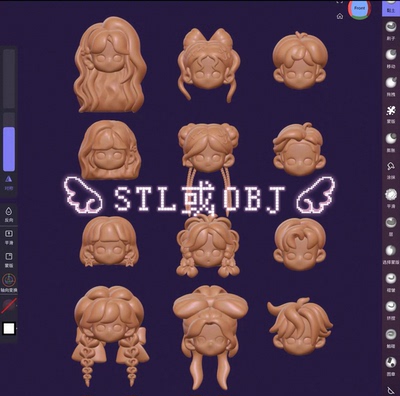Click the home view icon

(x=340, y=16)
